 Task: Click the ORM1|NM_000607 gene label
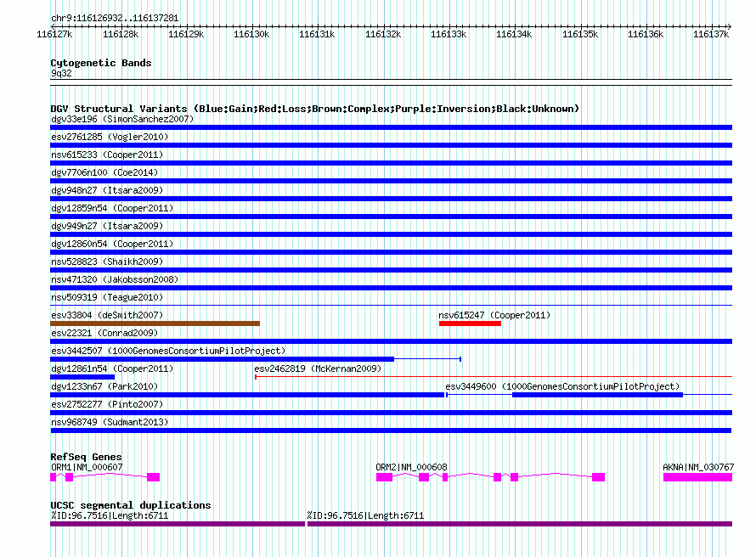point(87,467)
